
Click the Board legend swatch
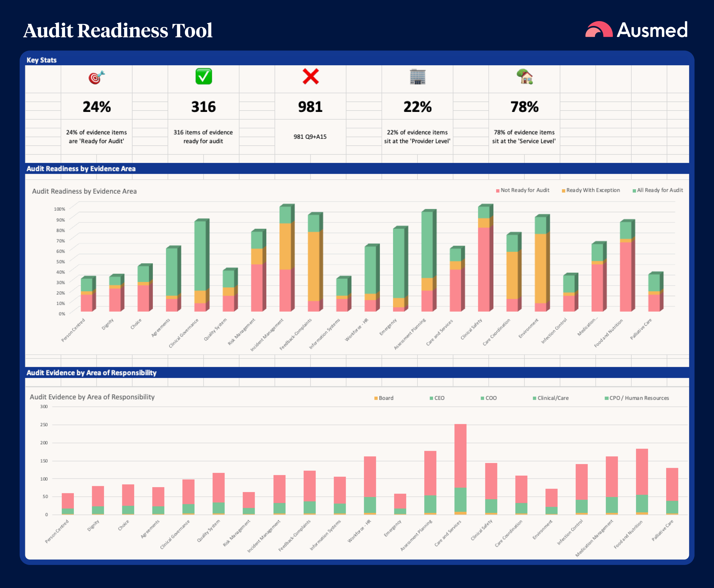point(376,398)
